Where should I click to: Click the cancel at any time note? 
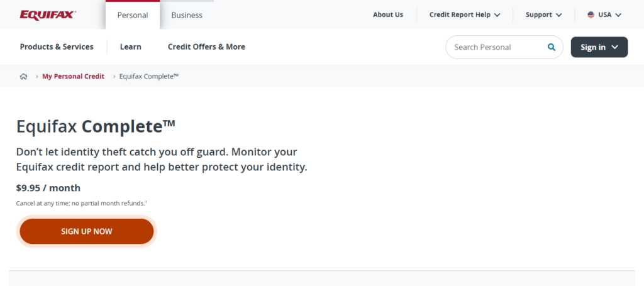click(81, 203)
